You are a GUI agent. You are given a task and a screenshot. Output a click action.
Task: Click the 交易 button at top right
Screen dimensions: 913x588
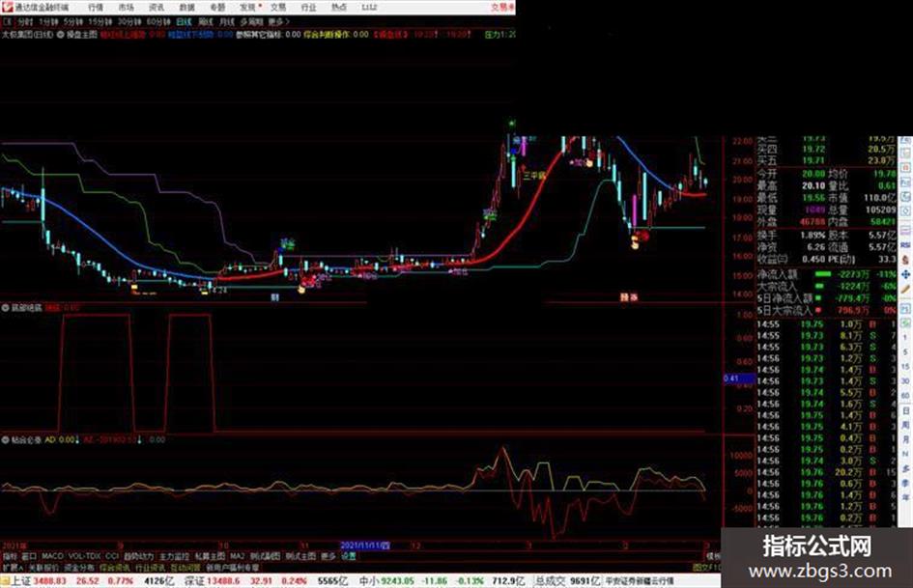503,8
